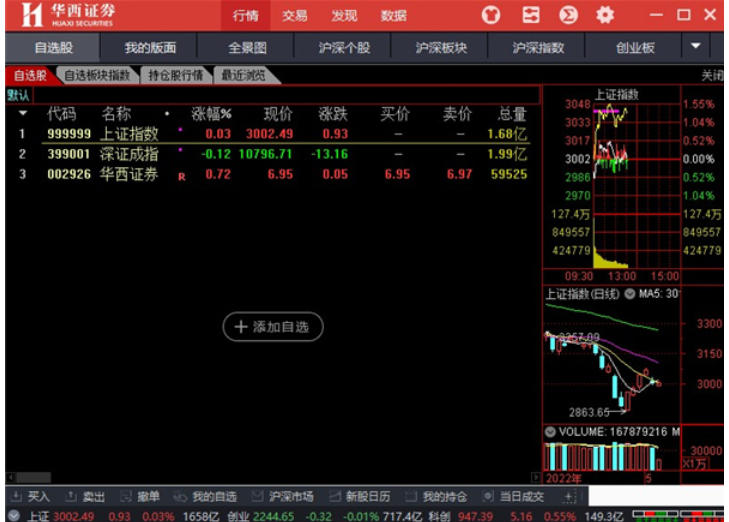Click the scrollbar right arrow below the list
This screenshot has width=729, height=522.
(x=536, y=477)
